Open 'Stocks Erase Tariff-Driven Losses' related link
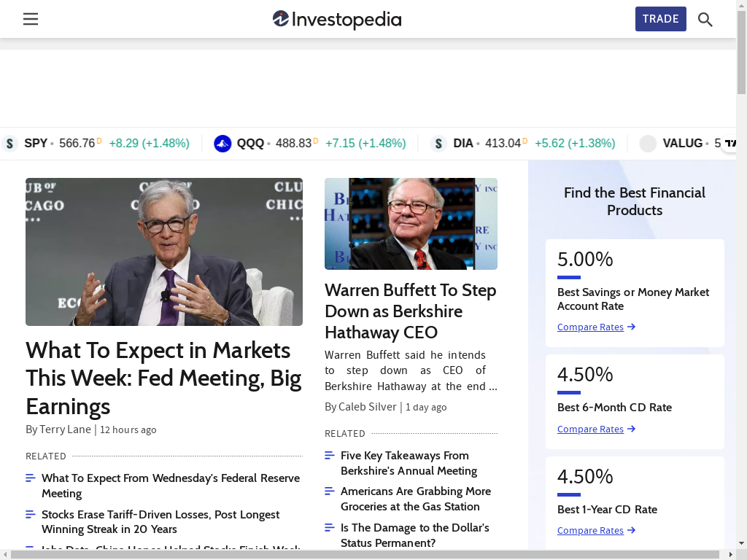This screenshot has width=747, height=560. coord(160,522)
